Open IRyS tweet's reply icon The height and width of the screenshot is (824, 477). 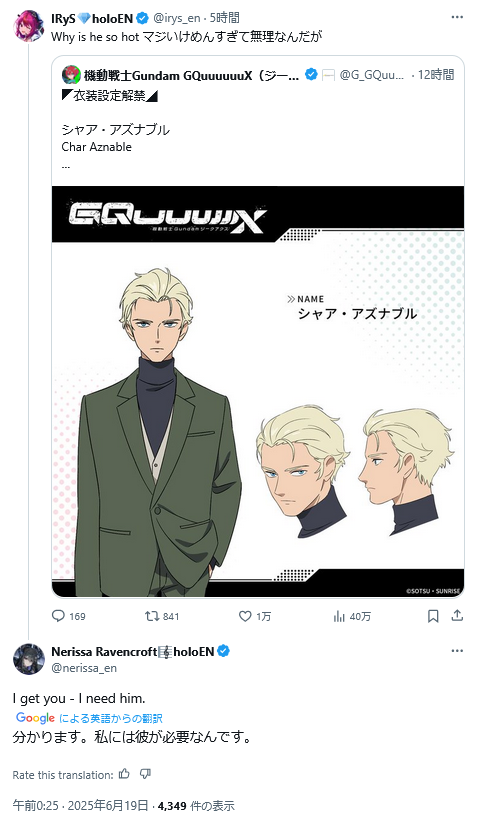[58, 616]
